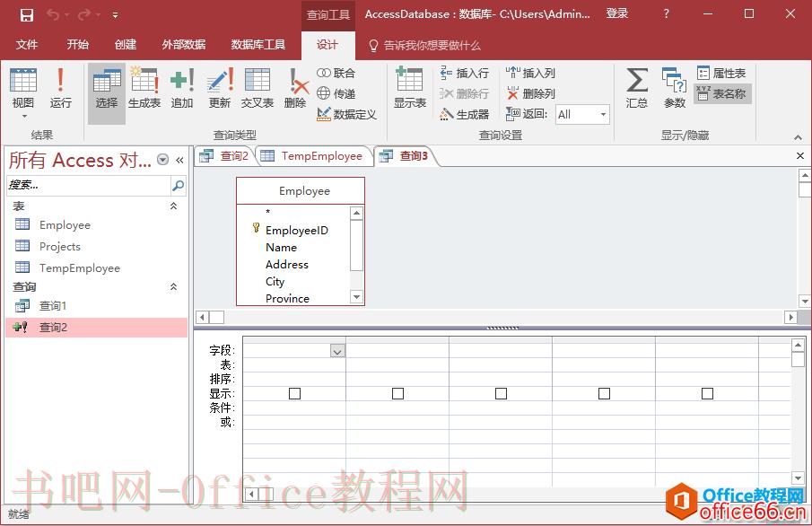This screenshot has height=526, width=812.
Task: Open the 参数 parameters dialog
Action: click(674, 88)
